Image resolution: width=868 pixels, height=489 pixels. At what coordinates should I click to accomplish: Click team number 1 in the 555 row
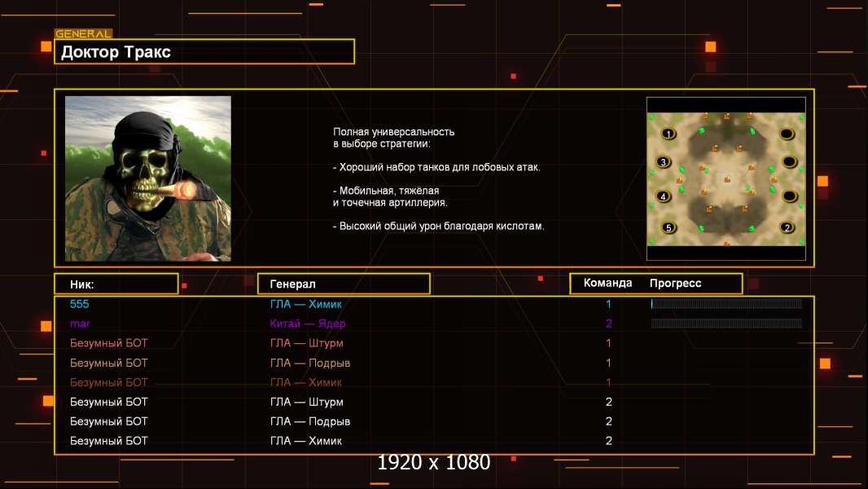pyautogui.click(x=608, y=304)
